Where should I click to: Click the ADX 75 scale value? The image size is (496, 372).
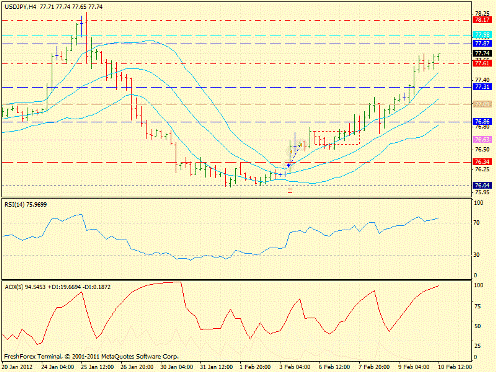pyautogui.click(x=477, y=307)
